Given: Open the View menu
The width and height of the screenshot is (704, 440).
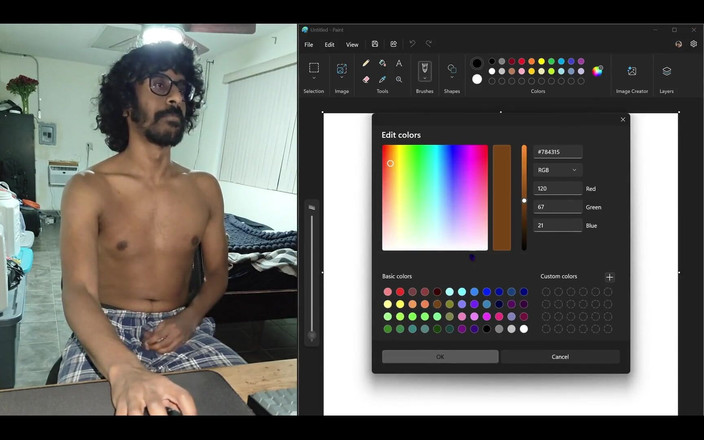Looking at the screenshot, I should [x=352, y=45].
